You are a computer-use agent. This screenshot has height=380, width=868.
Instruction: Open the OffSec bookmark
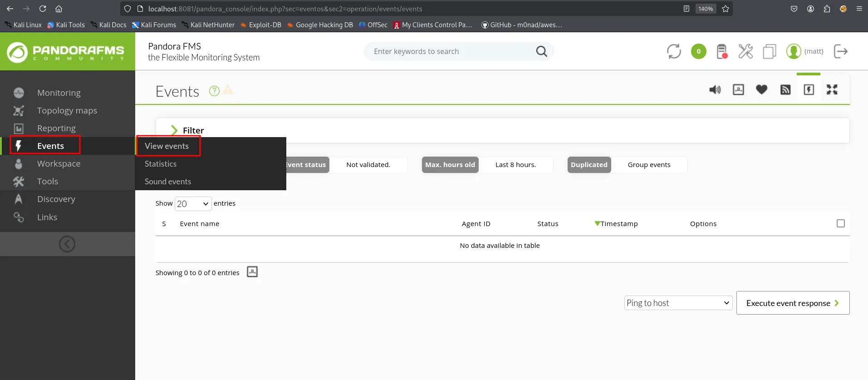[373, 25]
